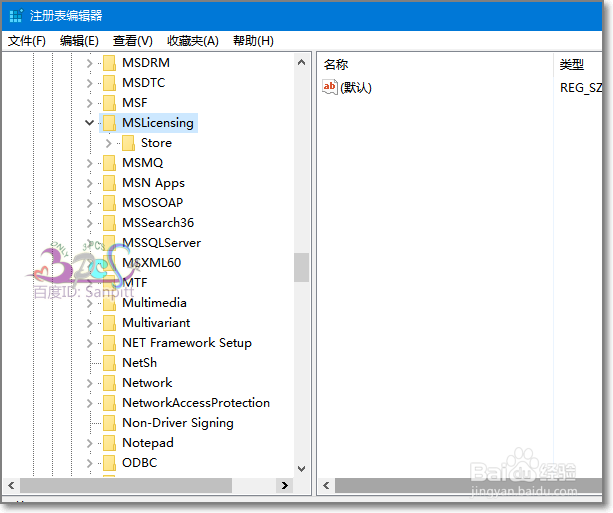This screenshot has width=613, height=513.
Task: Click the MSOSOAP folder icon
Action: pos(109,203)
